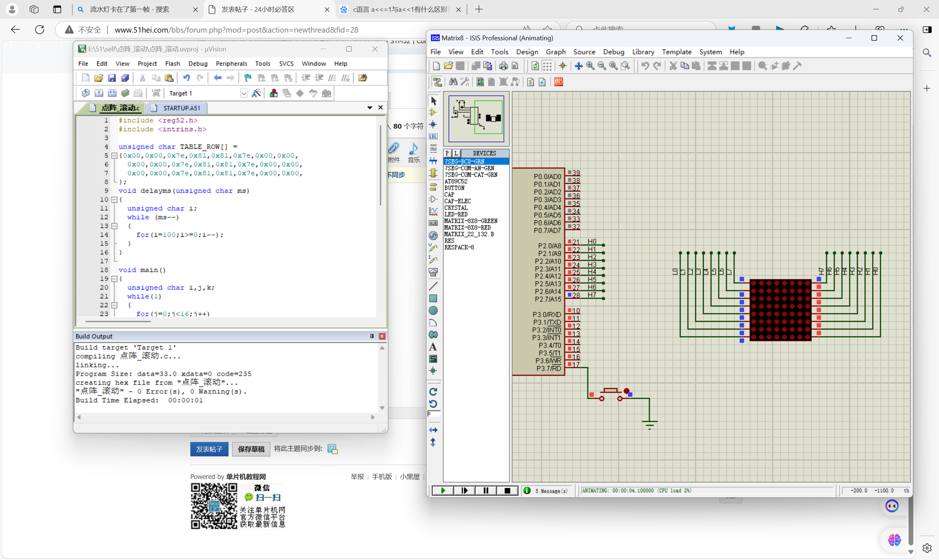Step the ISIS simulation one frame
Image resolution: width=939 pixels, height=560 pixels.
pos(464,491)
